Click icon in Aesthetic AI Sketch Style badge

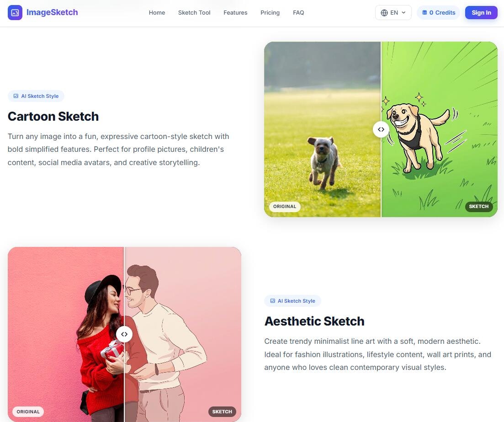click(x=273, y=301)
